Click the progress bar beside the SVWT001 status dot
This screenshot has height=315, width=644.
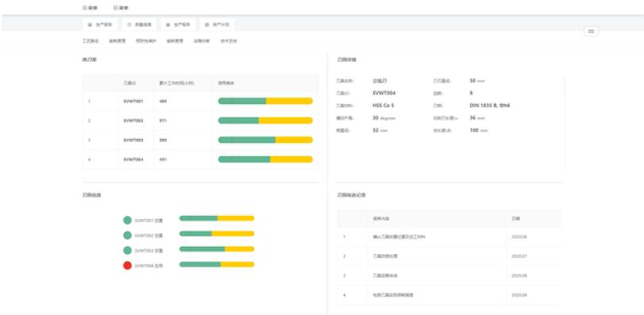tap(217, 218)
